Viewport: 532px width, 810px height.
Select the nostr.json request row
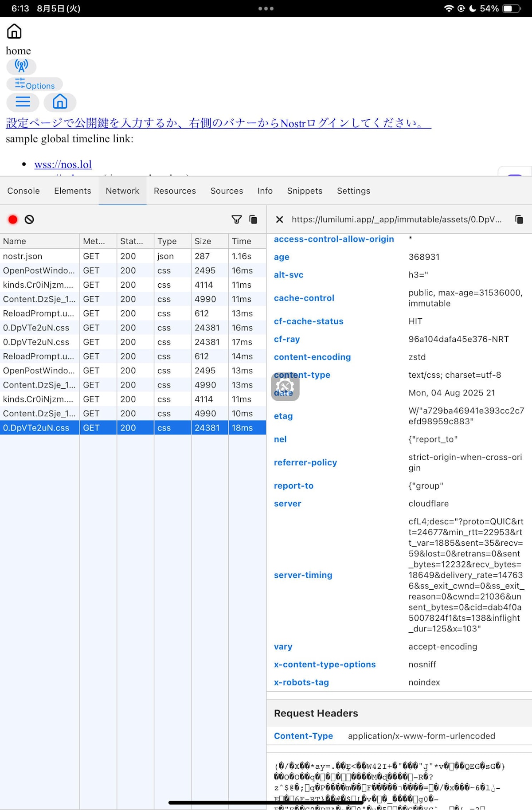(x=133, y=256)
